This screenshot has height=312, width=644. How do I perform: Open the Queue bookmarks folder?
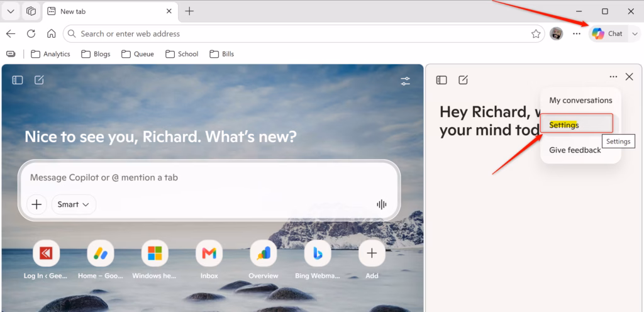138,53
